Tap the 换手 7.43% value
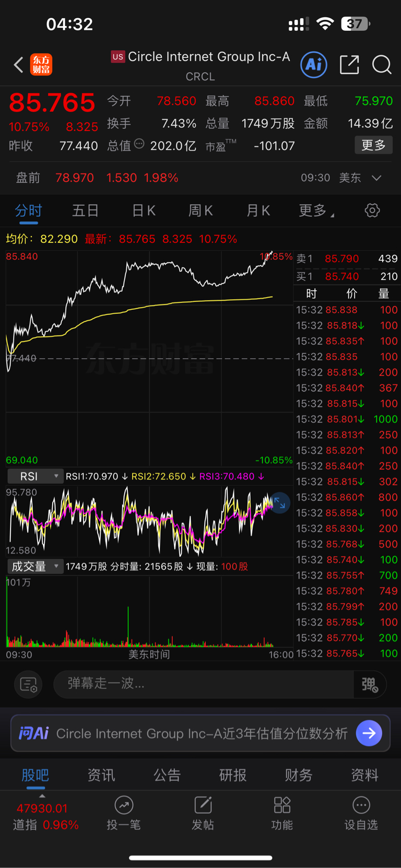Image resolution: width=401 pixels, height=868 pixels. (x=179, y=123)
